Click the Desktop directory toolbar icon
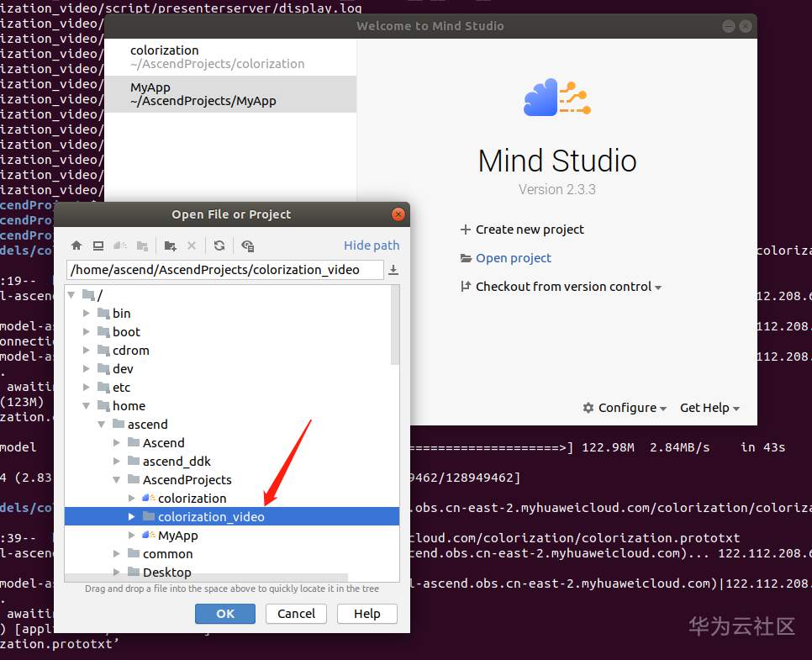Viewport: 812px width, 660px height. point(98,246)
